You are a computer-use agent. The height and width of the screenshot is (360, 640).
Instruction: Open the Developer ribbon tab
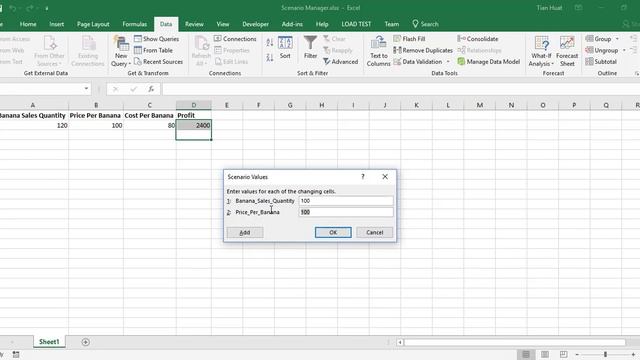[x=256, y=24]
